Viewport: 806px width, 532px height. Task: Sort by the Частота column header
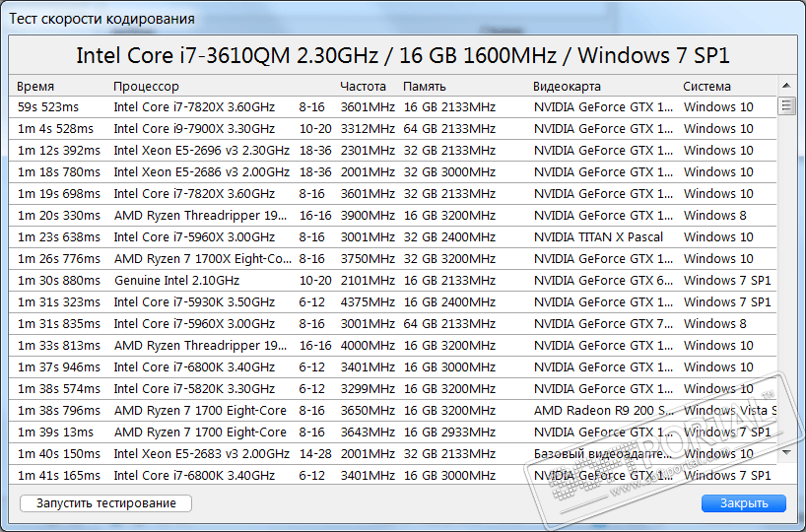point(363,87)
